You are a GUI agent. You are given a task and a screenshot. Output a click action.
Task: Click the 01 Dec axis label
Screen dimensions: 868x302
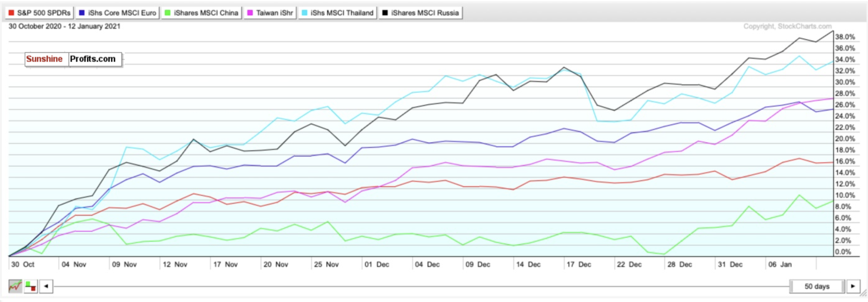click(377, 265)
